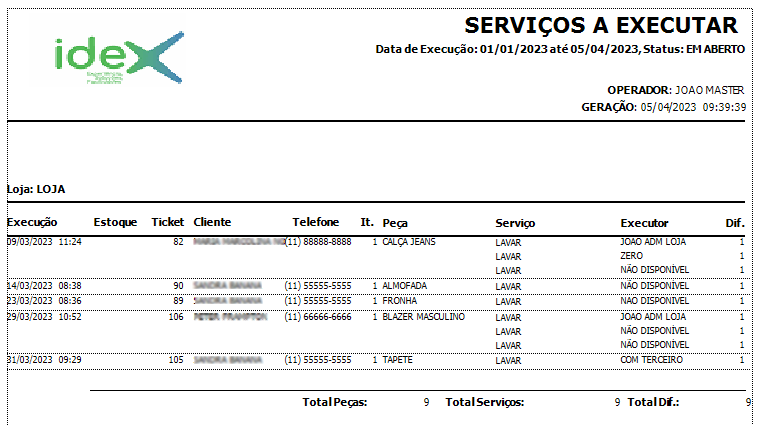Click the 'Total Serviços:' label
The image size is (762, 425).
pyautogui.click(x=485, y=402)
